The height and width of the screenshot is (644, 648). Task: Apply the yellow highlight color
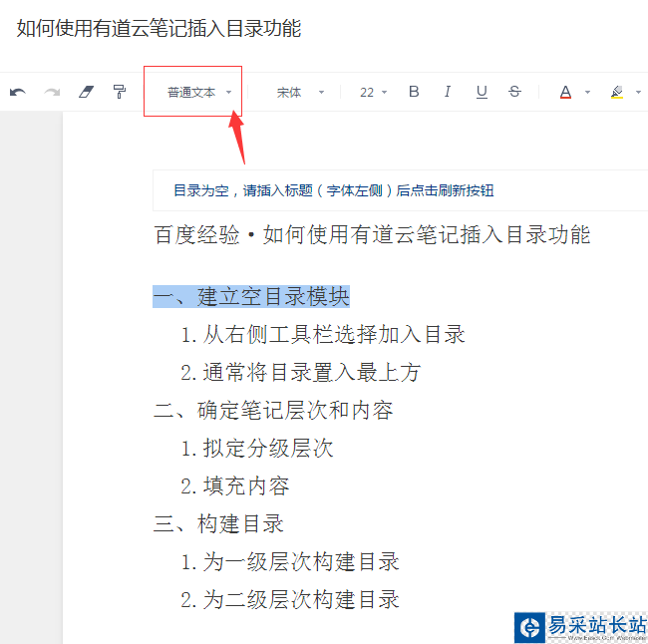616,92
